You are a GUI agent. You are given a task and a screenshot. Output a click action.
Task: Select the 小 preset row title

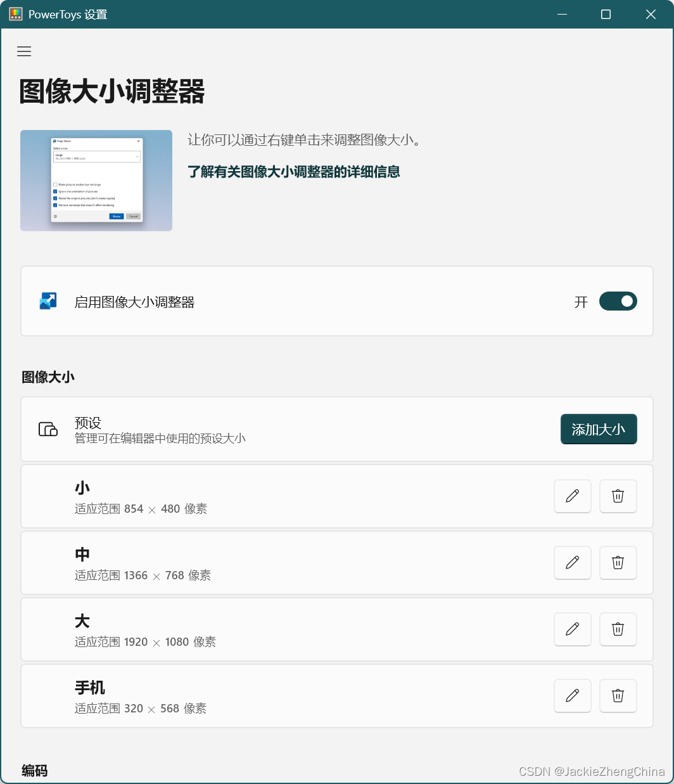pos(82,488)
